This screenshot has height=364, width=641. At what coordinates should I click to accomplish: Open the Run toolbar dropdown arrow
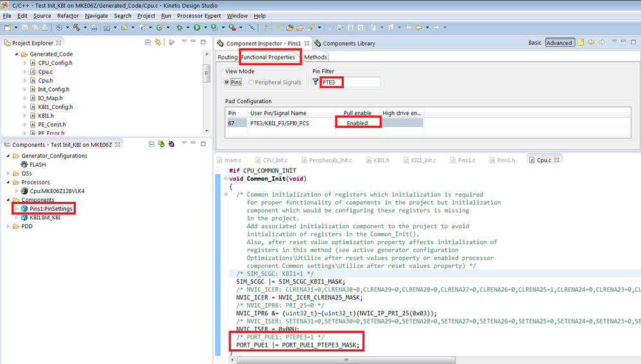205,28
